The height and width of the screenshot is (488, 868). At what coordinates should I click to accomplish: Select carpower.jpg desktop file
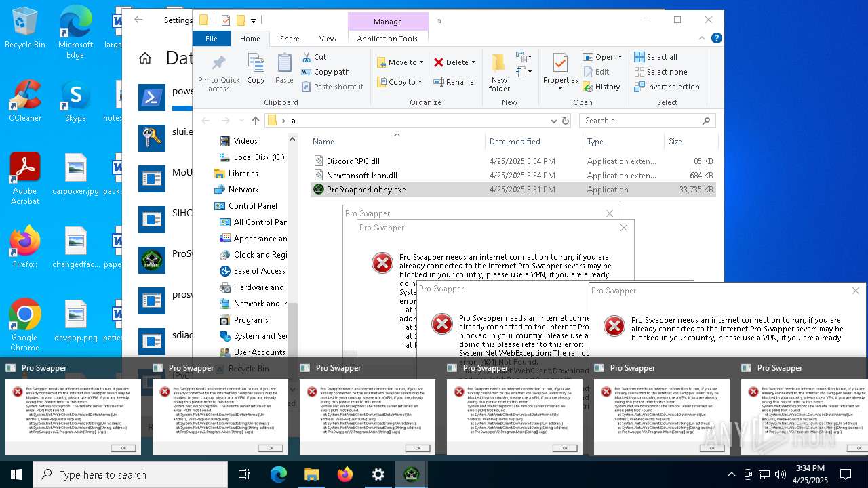tap(75, 174)
